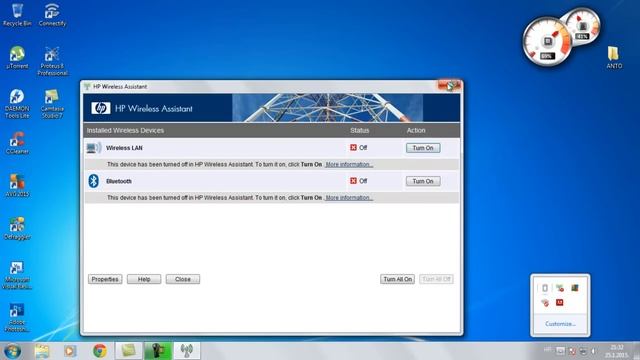Select the DAEMON Tools Lite icon
The height and width of the screenshot is (360, 640).
tap(17, 104)
